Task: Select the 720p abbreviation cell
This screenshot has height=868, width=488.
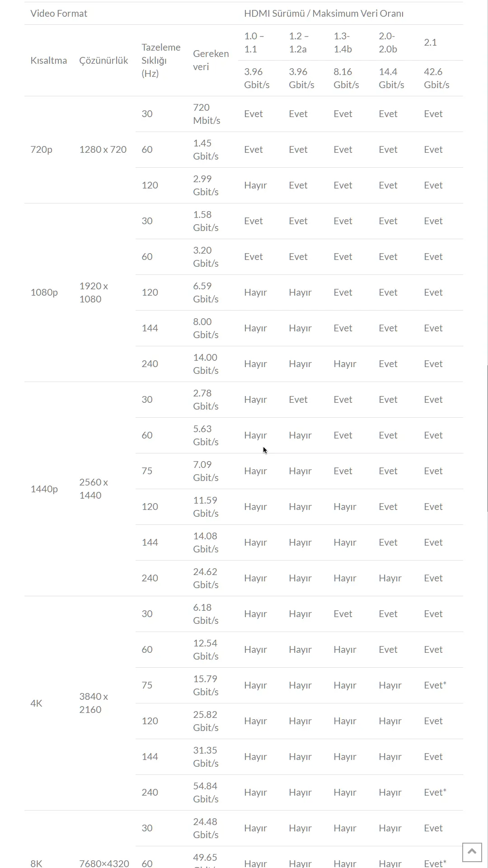Action: 41,150
